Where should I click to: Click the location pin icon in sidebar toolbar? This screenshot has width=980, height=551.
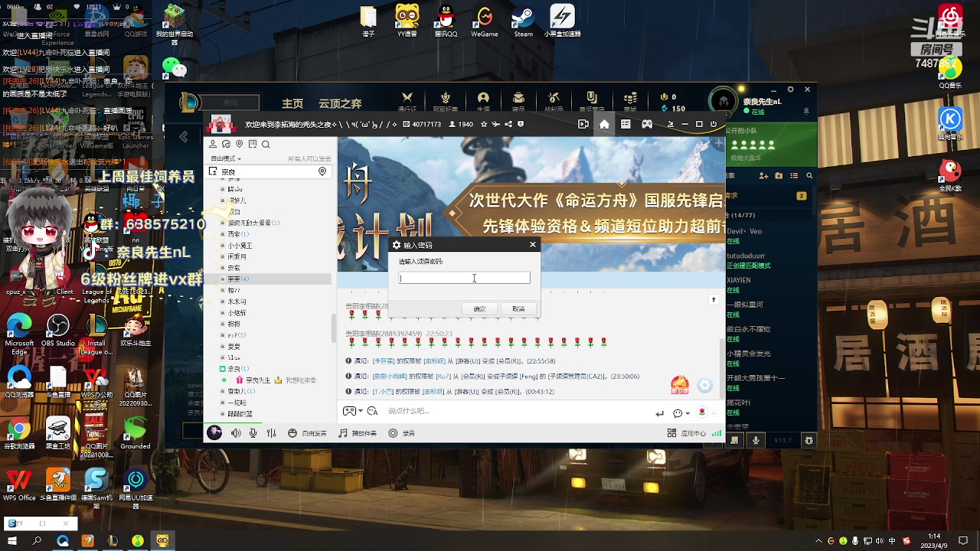pos(240,144)
